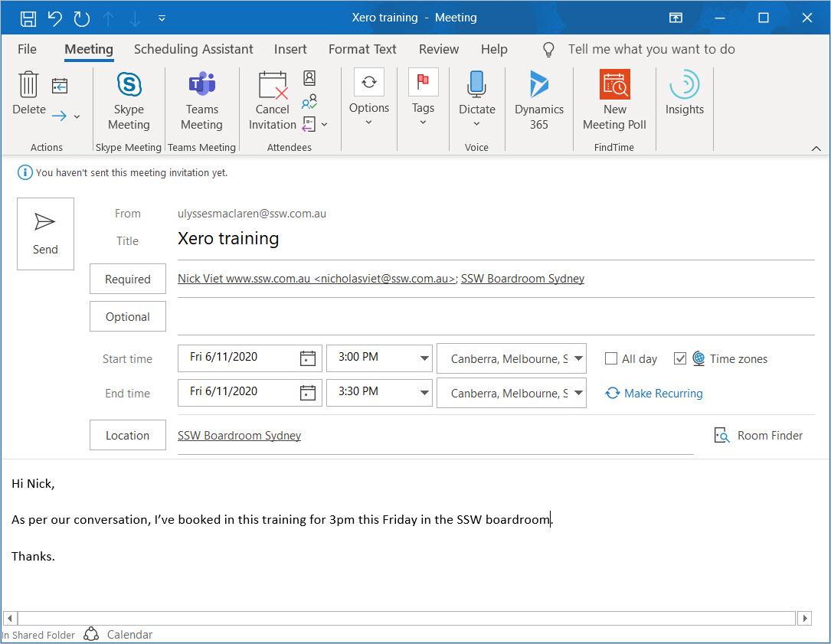Click the horizontal scrollbar at bottom
Image resolution: width=831 pixels, height=644 pixels.
click(x=406, y=618)
